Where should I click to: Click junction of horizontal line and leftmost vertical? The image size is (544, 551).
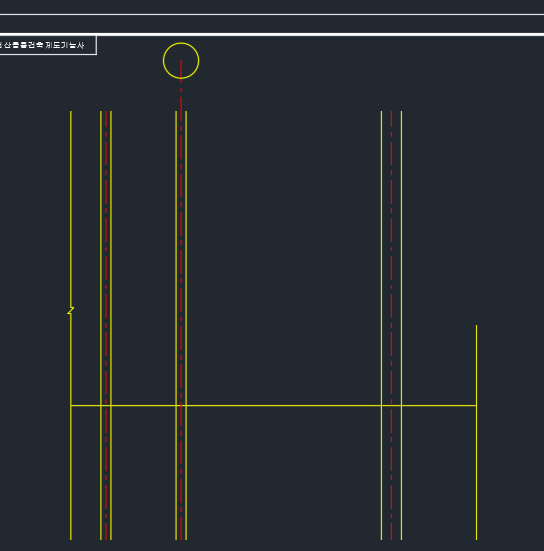[x=71, y=406]
